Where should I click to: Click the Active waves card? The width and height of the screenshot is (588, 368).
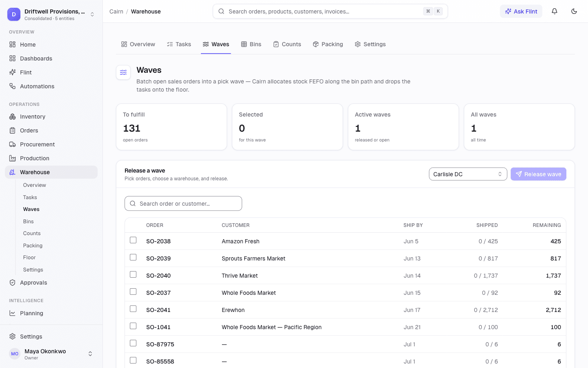(x=403, y=127)
